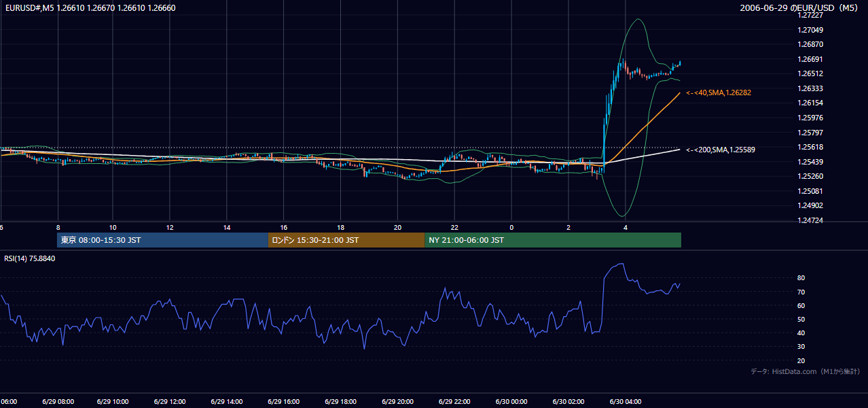Click price axis value 1.26512
The width and height of the screenshot is (868, 408).
(810, 73)
